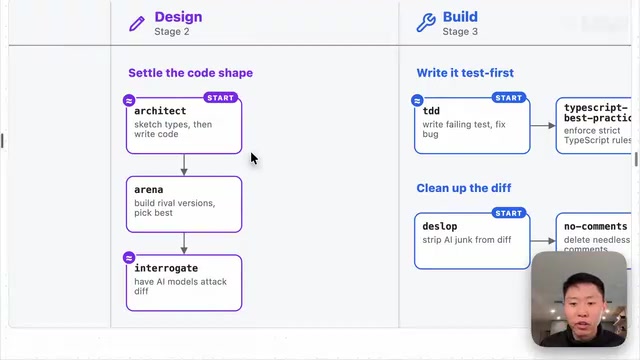Screen dimensions: 640x360
Task: Click the wrench icon next to Build
Action: click(x=426, y=22)
